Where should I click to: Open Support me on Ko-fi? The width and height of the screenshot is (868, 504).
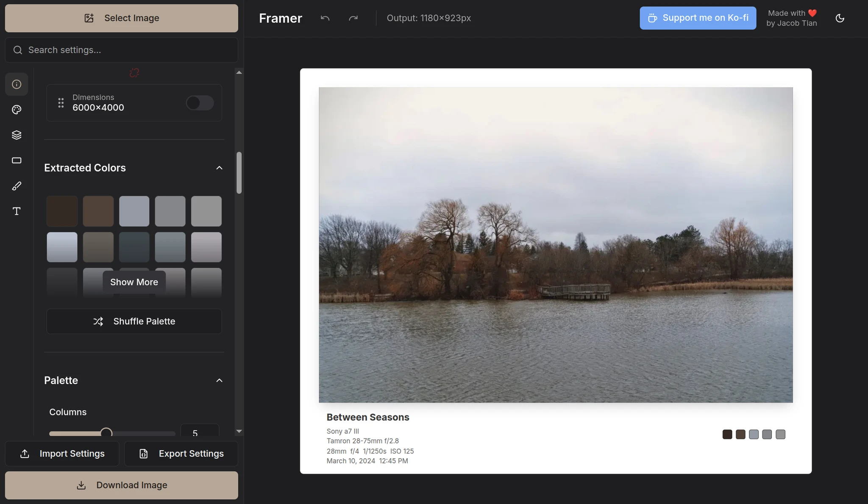[697, 18]
